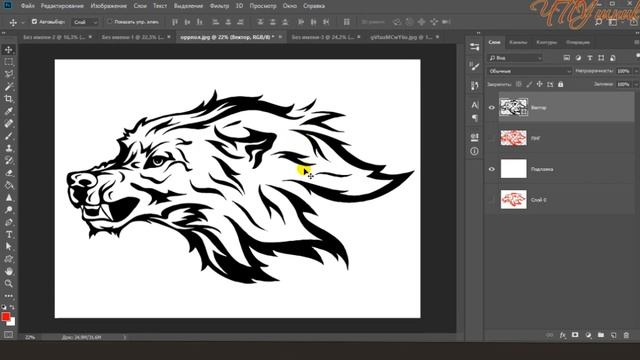The image size is (640, 360).
Task: Toggle Quick Mask mode at toolbox bottom
Action: point(9,335)
